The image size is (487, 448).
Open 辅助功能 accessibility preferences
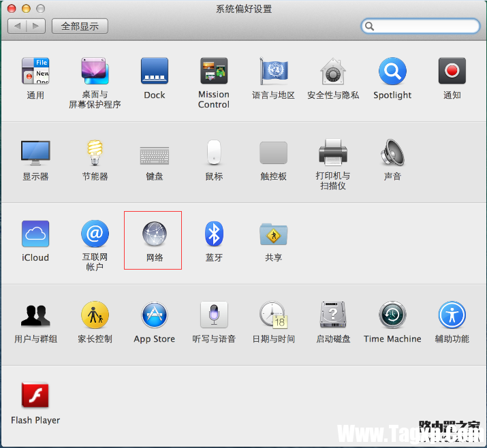point(452,315)
